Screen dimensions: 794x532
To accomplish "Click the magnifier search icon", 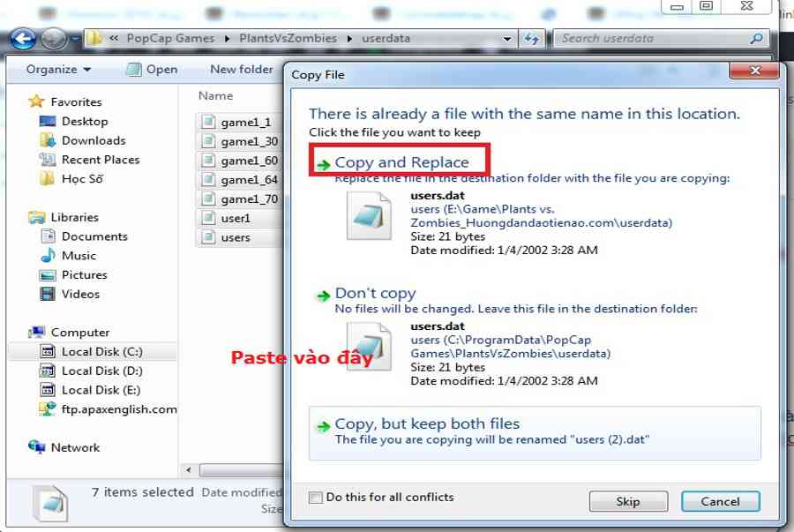I will click(x=757, y=39).
